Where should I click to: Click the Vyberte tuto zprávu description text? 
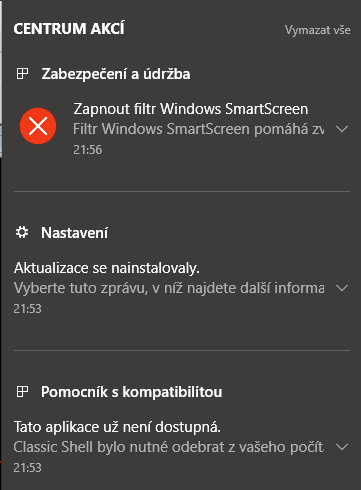(x=169, y=288)
